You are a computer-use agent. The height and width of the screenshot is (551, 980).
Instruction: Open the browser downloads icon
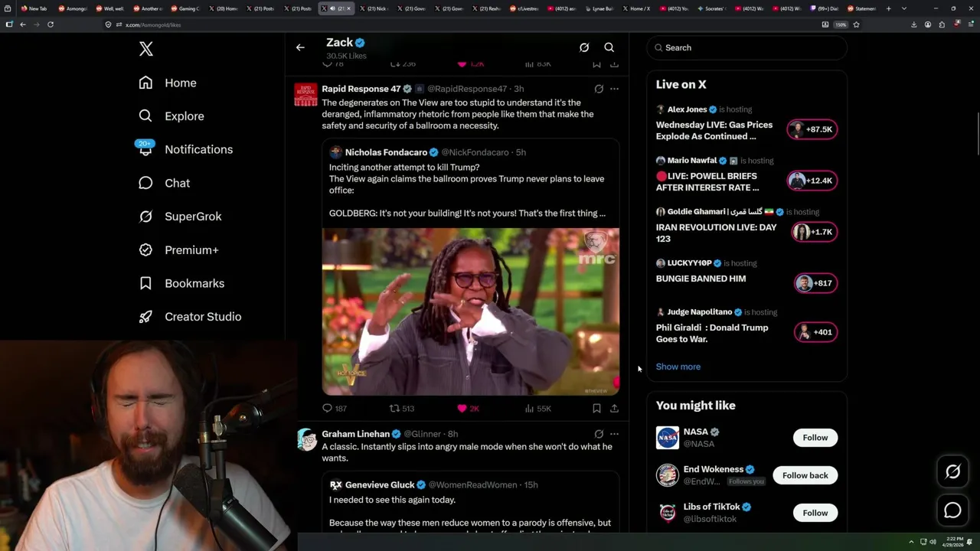click(913, 24)
